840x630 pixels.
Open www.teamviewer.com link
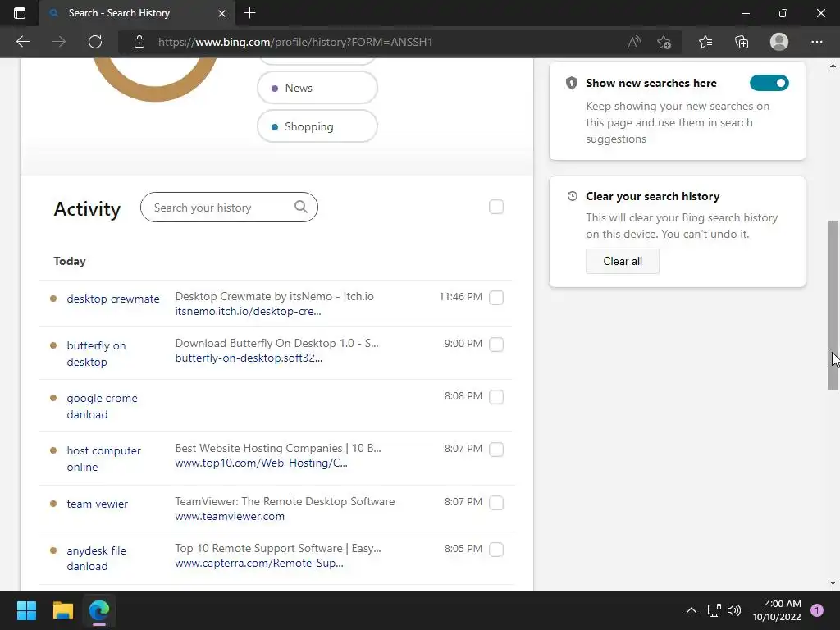pyautogui.click(x=230, y=517)
